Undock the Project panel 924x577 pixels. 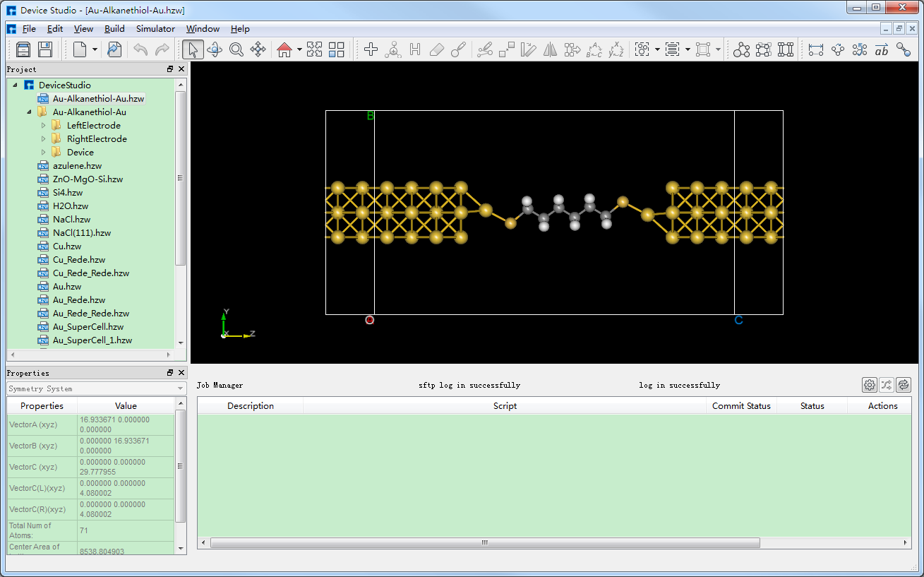(169, 69)
